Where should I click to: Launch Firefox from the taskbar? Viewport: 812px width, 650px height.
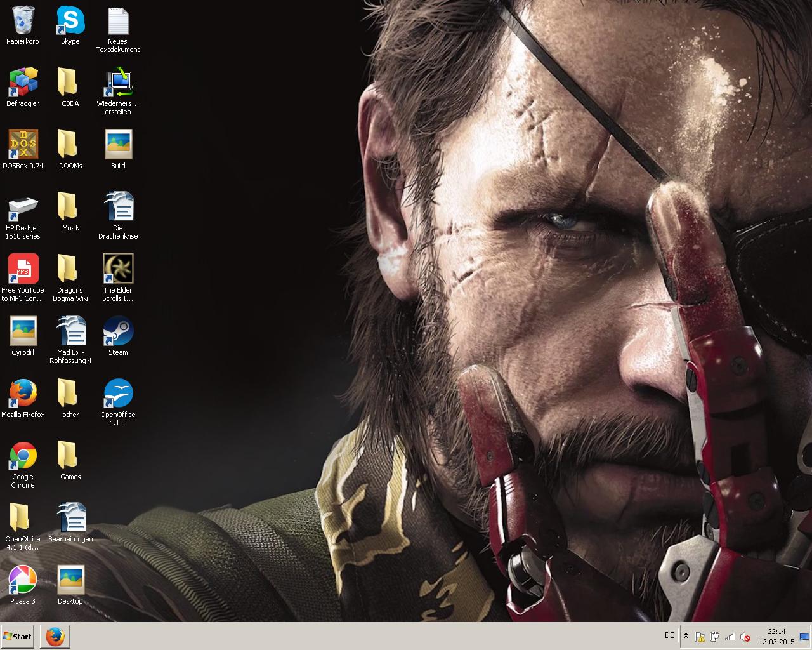point(55,636)
